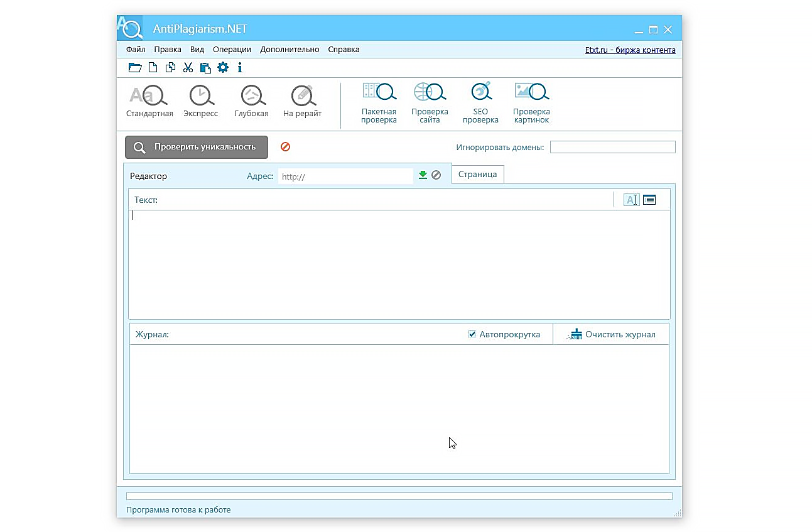Screen dimensions: 812x532
Task: Open Проверка сайта tool
Action: pyautogui.click(x=430, y=103)
